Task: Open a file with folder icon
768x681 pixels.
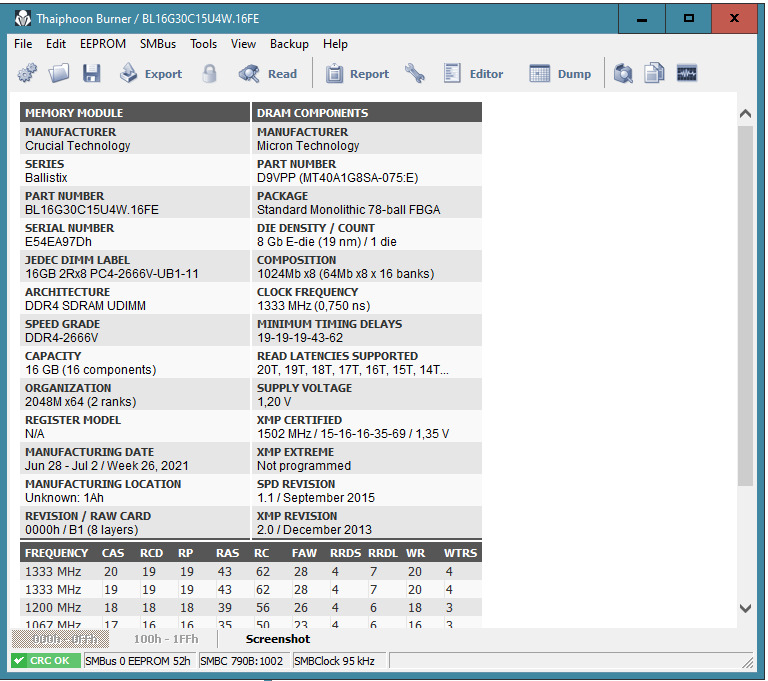Action: click(59, 73)
